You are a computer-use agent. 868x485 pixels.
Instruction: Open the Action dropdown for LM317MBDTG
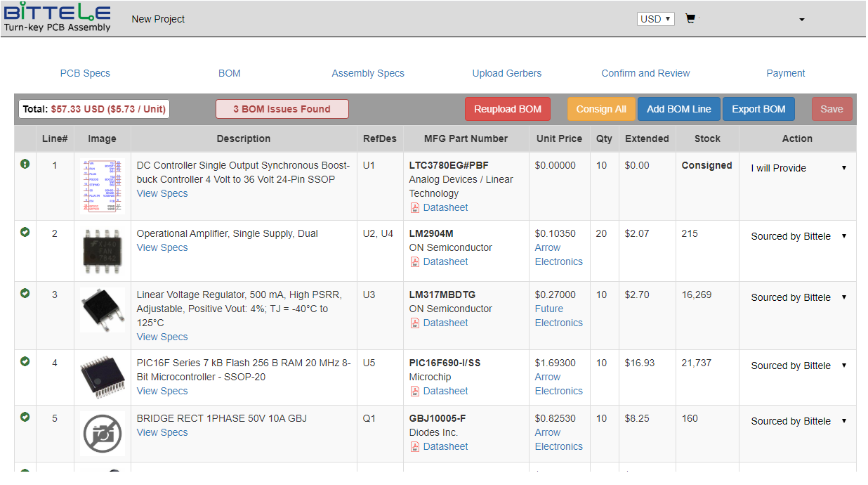pyautogui.click(x=798, y=297)
